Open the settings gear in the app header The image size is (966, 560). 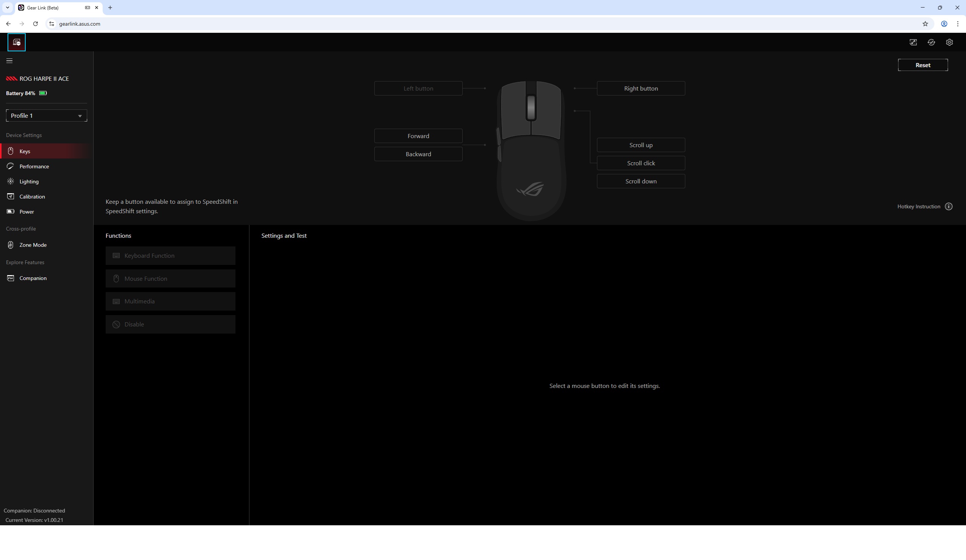[x=949, y=42]
